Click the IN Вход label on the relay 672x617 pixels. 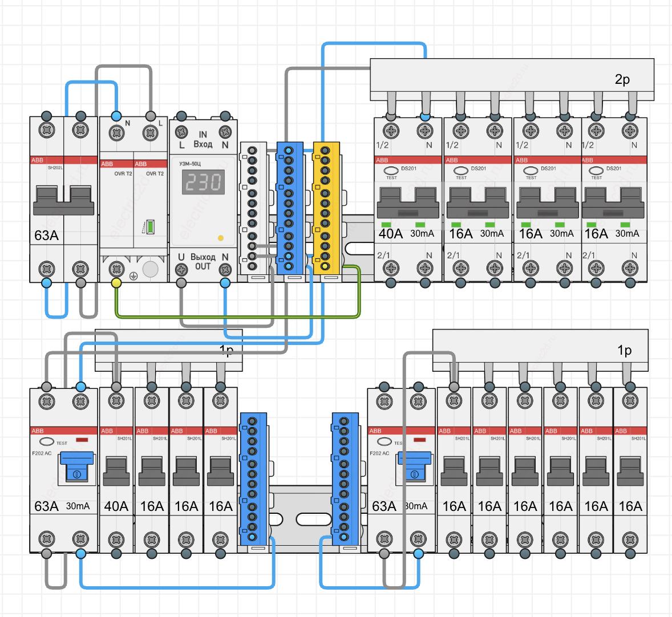point(203,140)
